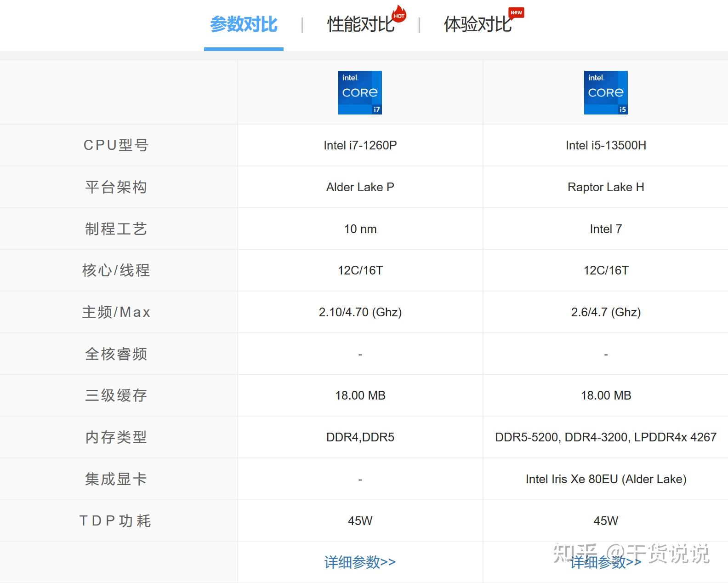Click the 内存类型 row label
728x583 pixels.
click(x=116, y=437)
